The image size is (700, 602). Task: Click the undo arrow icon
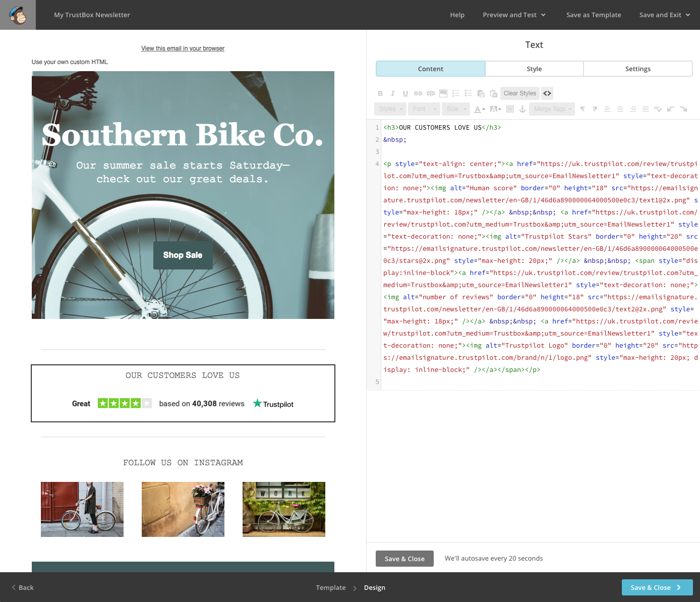671,109
